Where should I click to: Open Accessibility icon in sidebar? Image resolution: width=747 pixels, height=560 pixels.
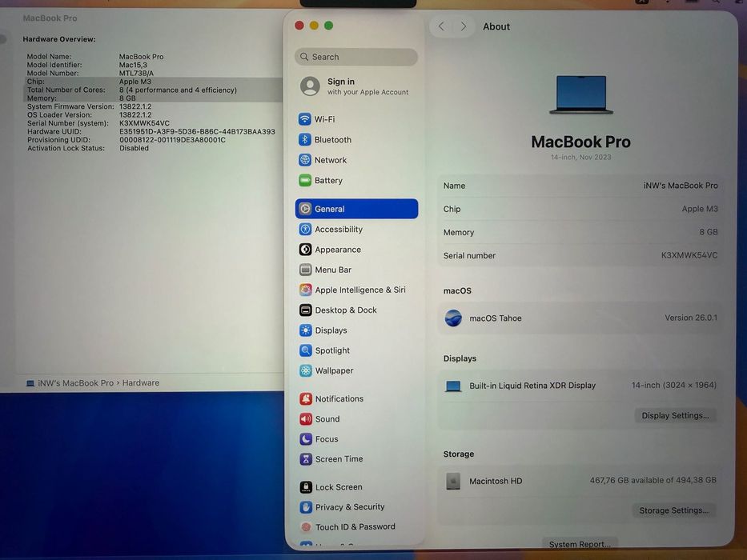click(305, 229)
